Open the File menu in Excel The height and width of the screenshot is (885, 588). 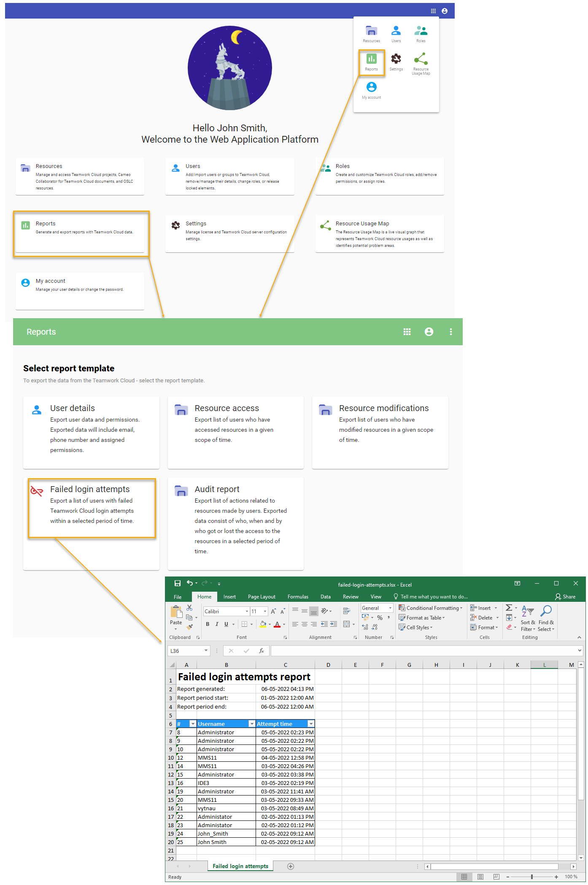tap(178, 597)
